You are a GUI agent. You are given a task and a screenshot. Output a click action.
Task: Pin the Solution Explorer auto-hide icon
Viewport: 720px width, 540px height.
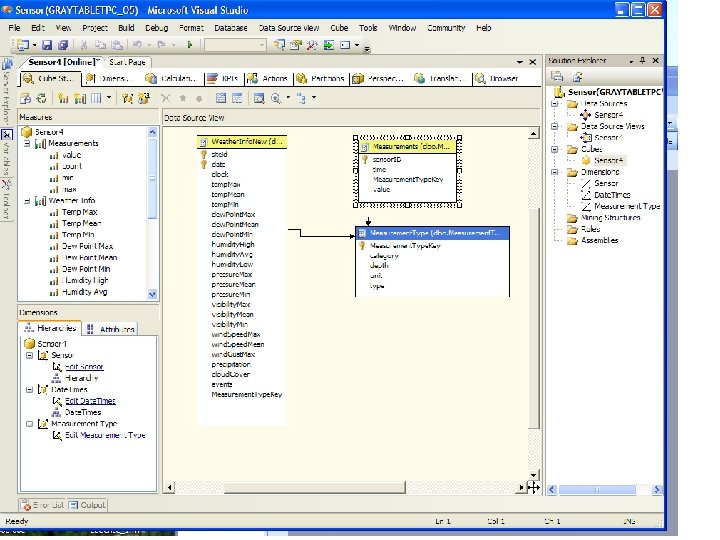tap(640, 62)
